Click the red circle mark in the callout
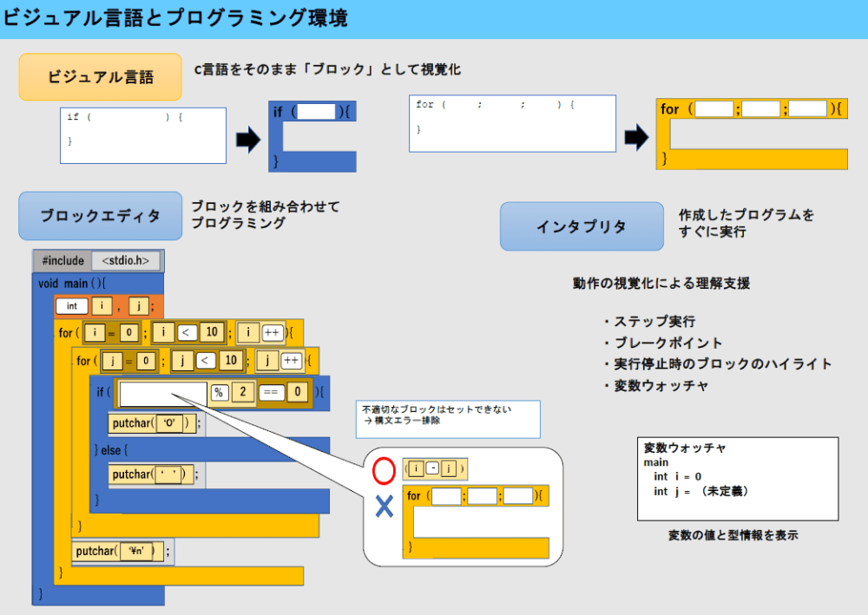 coord(384,471)
